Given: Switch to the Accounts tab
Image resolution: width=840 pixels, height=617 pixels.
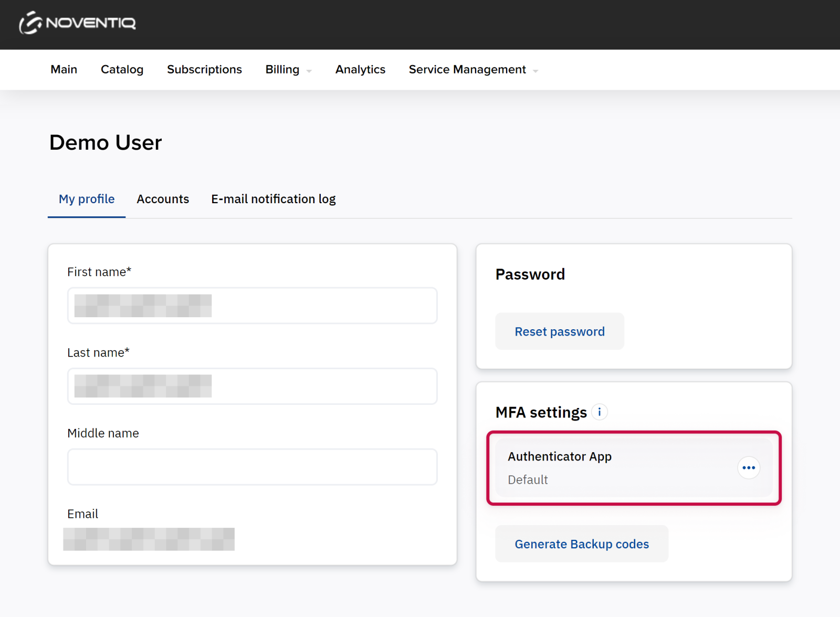Looking at the screenshot, I should pos(163,199).
